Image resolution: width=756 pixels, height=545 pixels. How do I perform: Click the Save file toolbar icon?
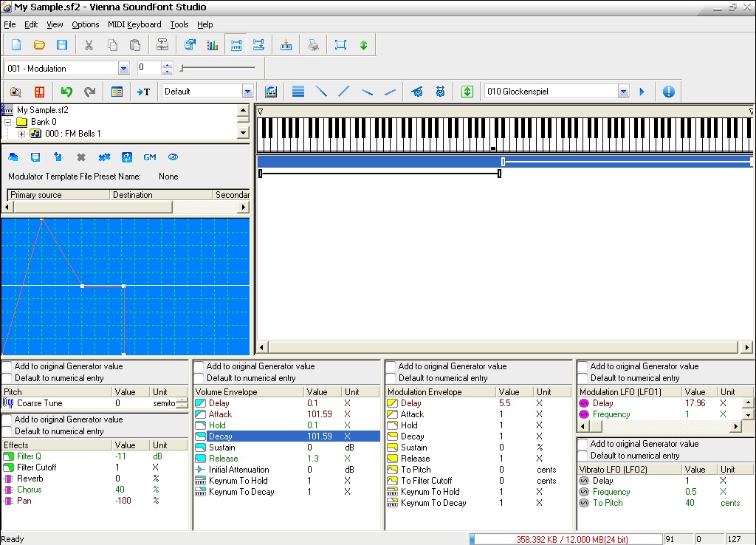click(x=62, y=45)
